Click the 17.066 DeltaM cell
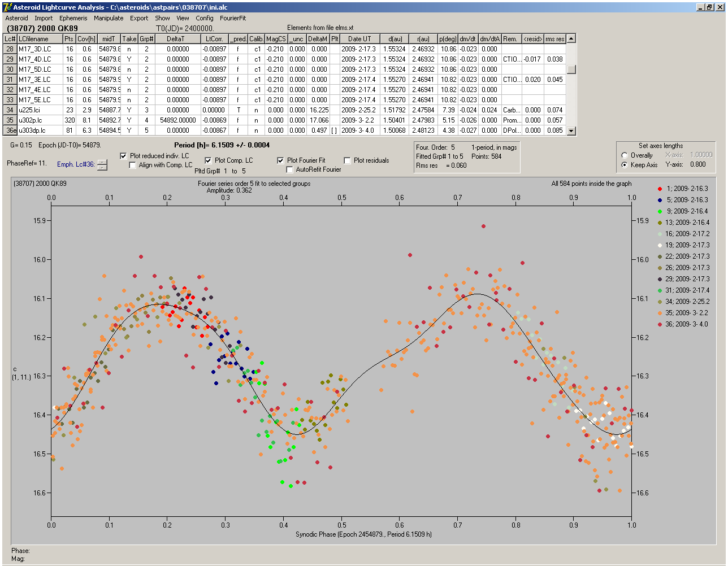The width and height of the screenshot is (728, 566). pyautogui.click(x=319, y=120)
